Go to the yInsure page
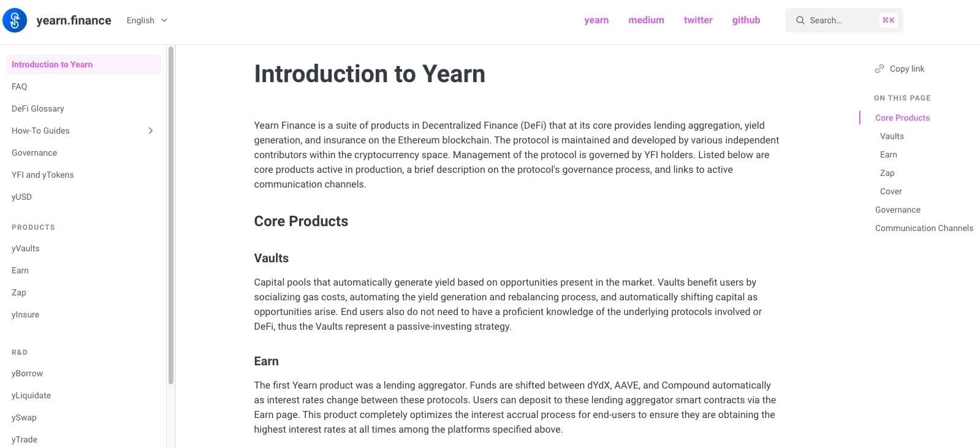The height and width of the screenshot is (448, 980). pyautogui.click(x=25, y=314)
